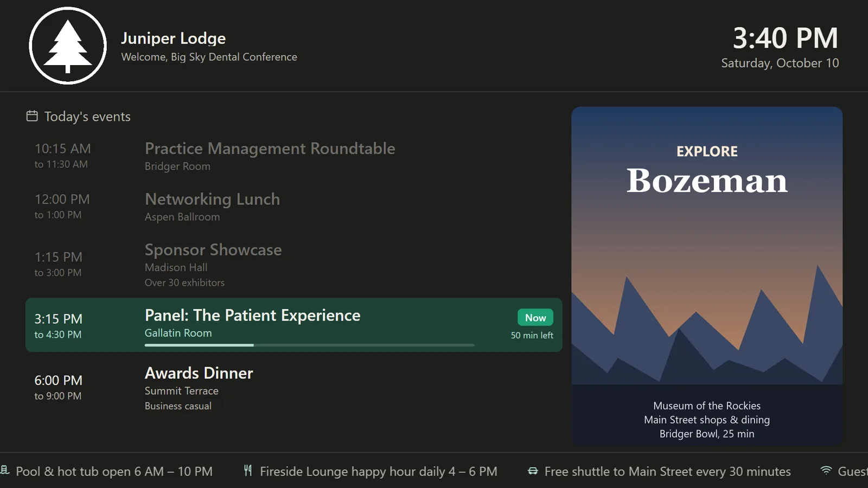Click the Saturday, October 10 date
Image resolution: width=868 pixels, height=488 pixels.
pyautogui.click(x=780, y=63)
